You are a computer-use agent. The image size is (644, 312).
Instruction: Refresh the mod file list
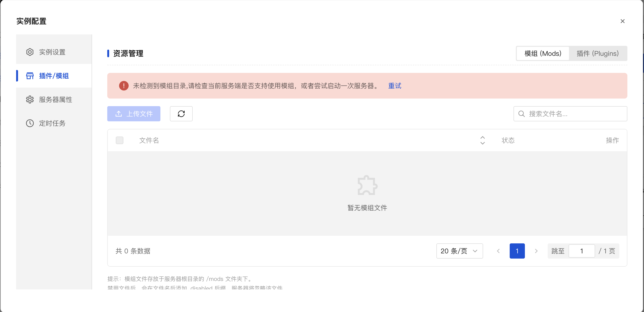pyautogui.click(x=181, y=113)
